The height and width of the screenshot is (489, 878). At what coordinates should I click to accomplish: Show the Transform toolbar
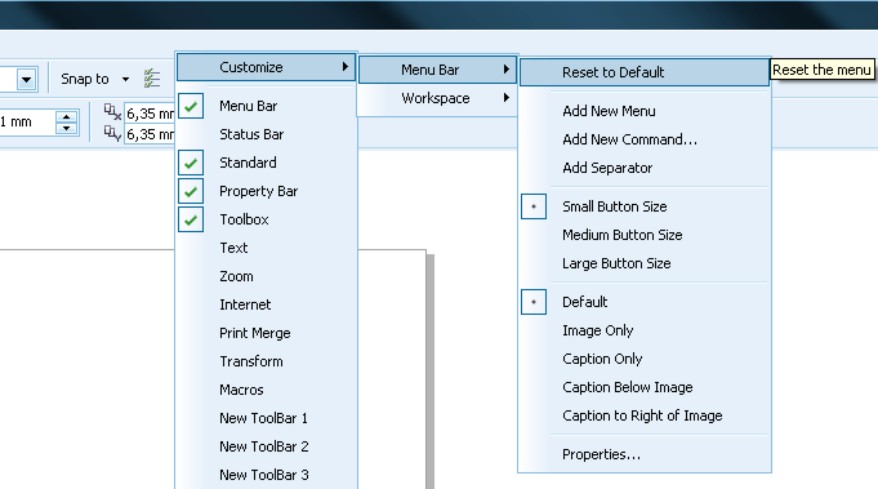point(267,361)
